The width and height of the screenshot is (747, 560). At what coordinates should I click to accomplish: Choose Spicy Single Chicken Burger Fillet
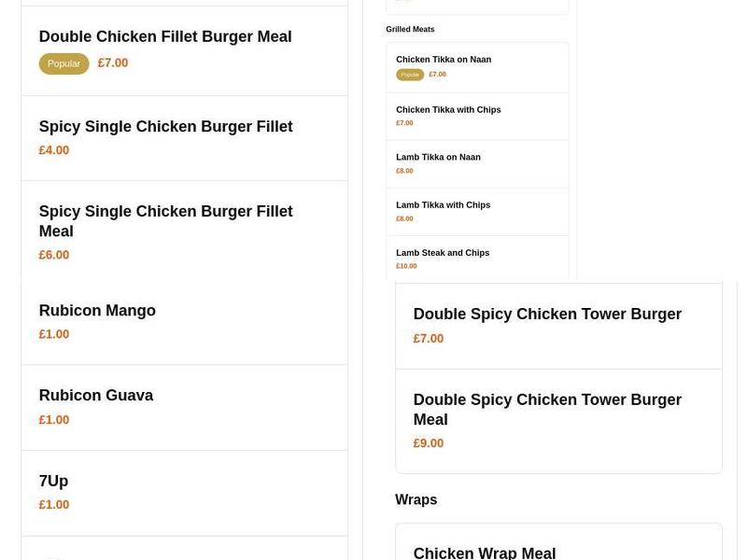tap(165, 126)
